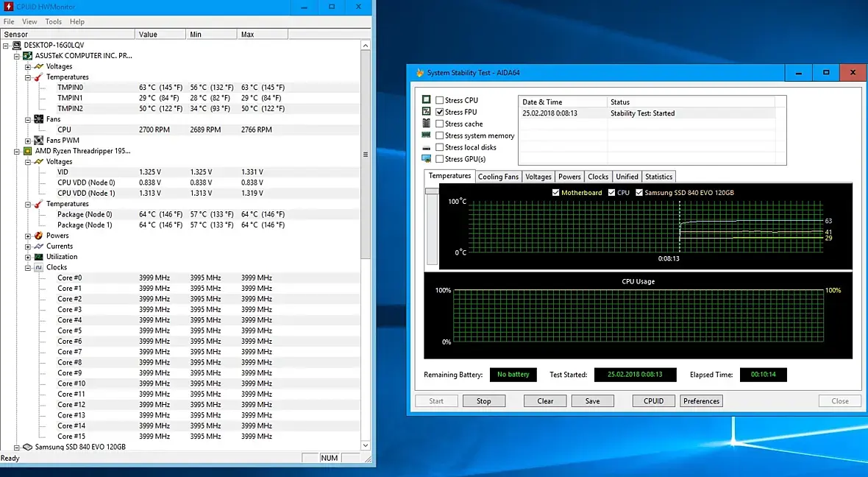The width and height of the screenshot is (868, 477).
Task: Click the Utilization icon
Action: [39, 256]
